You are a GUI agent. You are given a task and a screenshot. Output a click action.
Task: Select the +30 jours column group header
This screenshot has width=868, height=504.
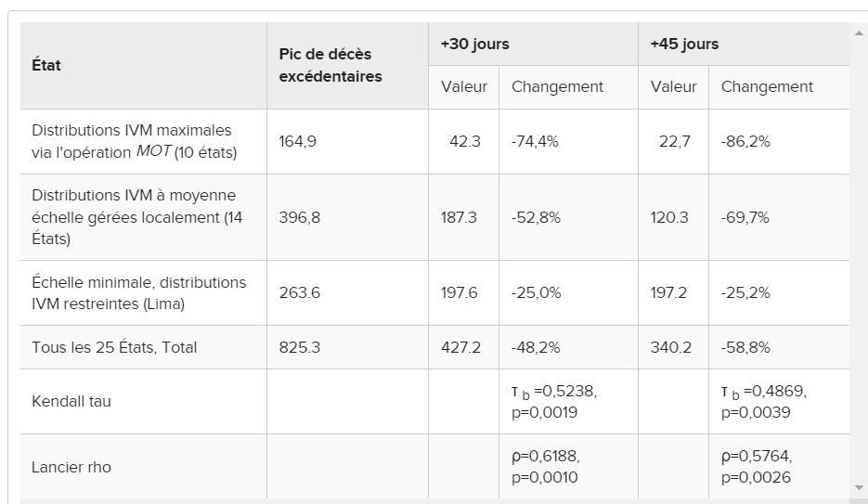coord(475,44)
